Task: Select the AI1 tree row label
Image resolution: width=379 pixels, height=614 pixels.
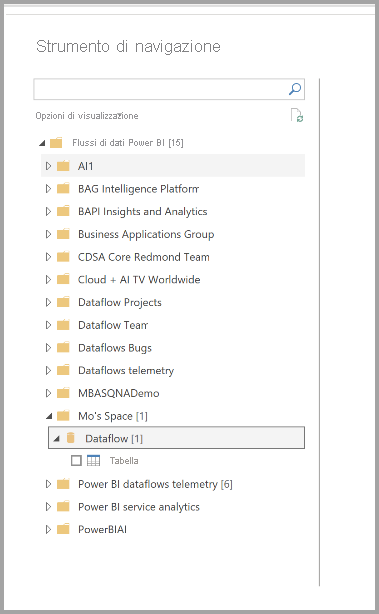Action: (x=85, y=166)
